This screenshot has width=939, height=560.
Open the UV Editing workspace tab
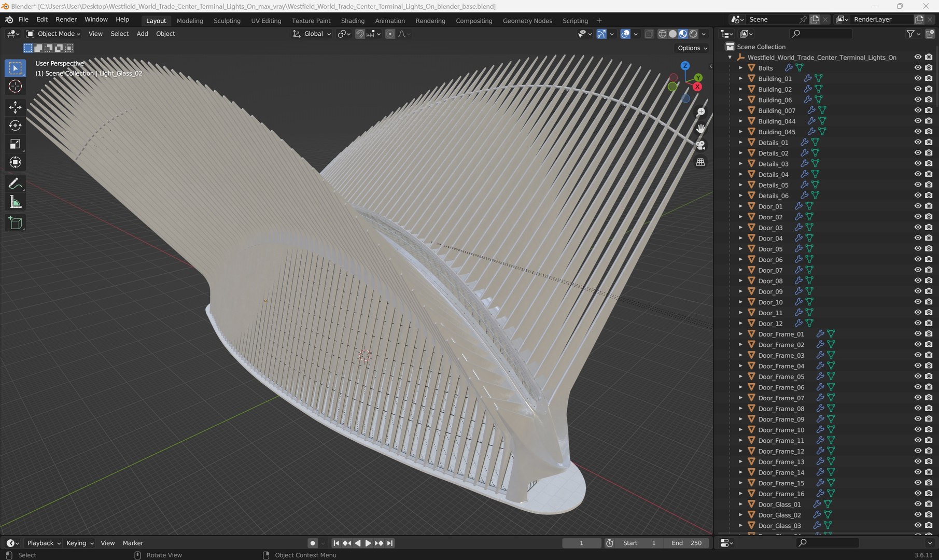coord(266,21)
